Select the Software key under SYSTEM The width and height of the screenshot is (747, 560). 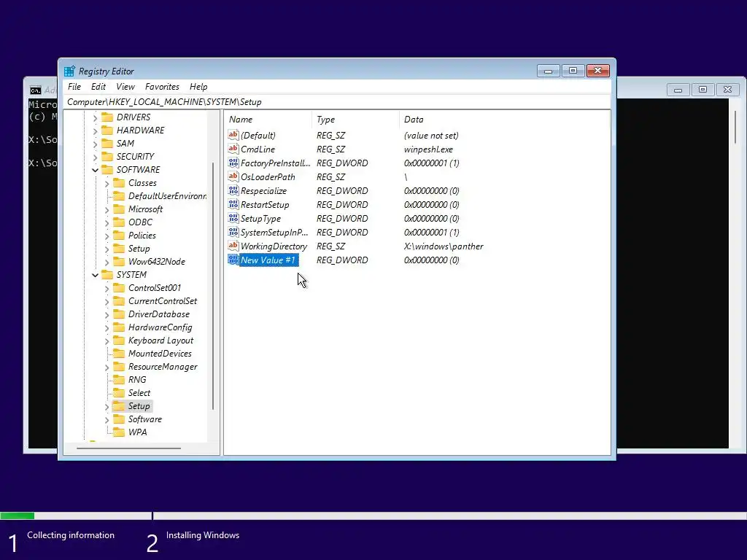[145, 419]
